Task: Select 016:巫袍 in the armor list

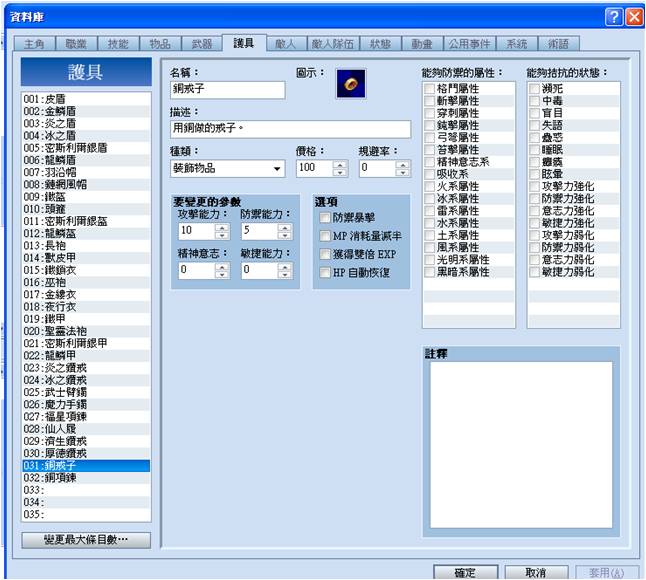Action: pyautogui.click(x=86, y=283)
